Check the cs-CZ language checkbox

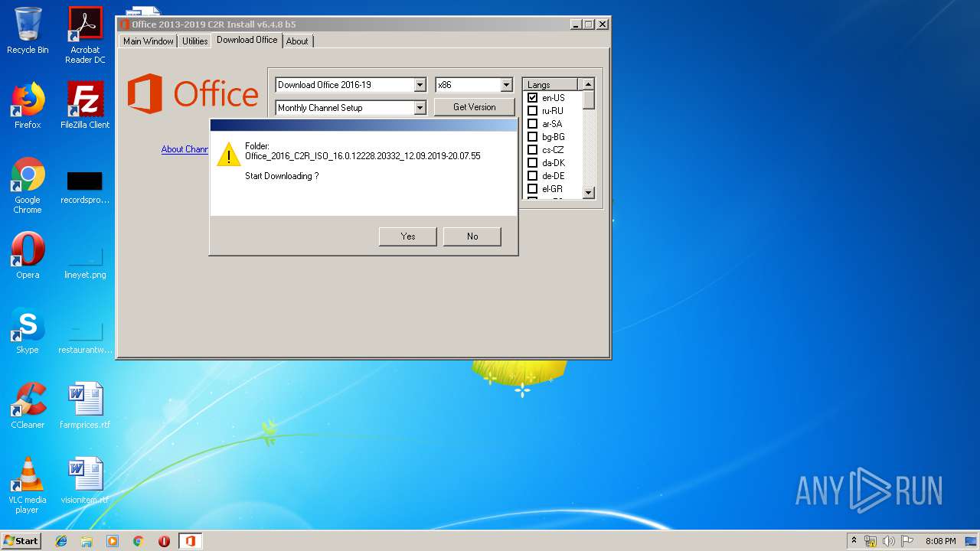[533, 150]
